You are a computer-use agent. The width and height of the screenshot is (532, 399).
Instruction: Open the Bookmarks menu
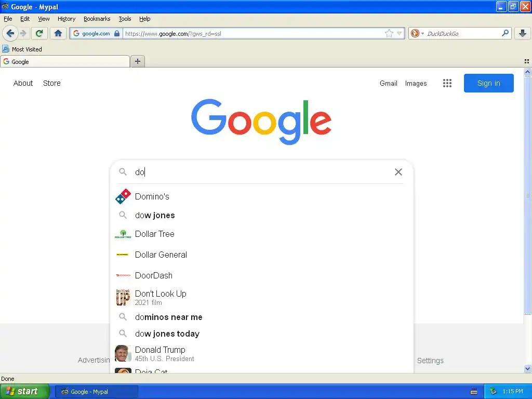(97, 19)
